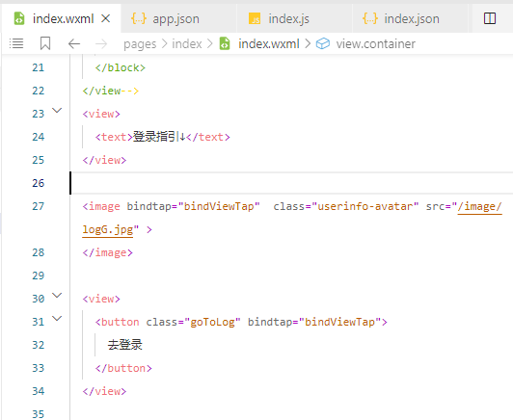The width and height of the screenshot is (513, 420).
Task: Click the view.container cube icon
Action: click(323, 43)
